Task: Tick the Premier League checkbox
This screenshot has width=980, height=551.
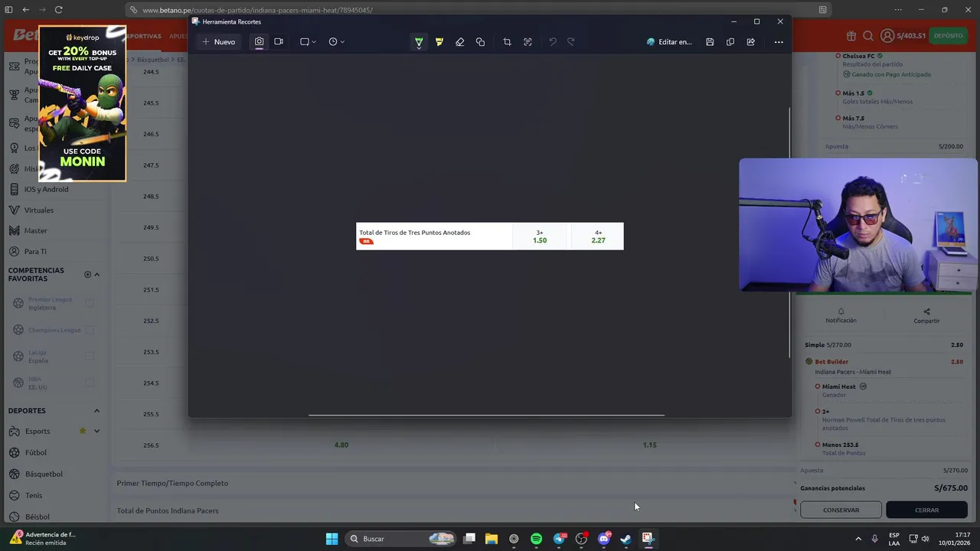Action: [90, 304]
